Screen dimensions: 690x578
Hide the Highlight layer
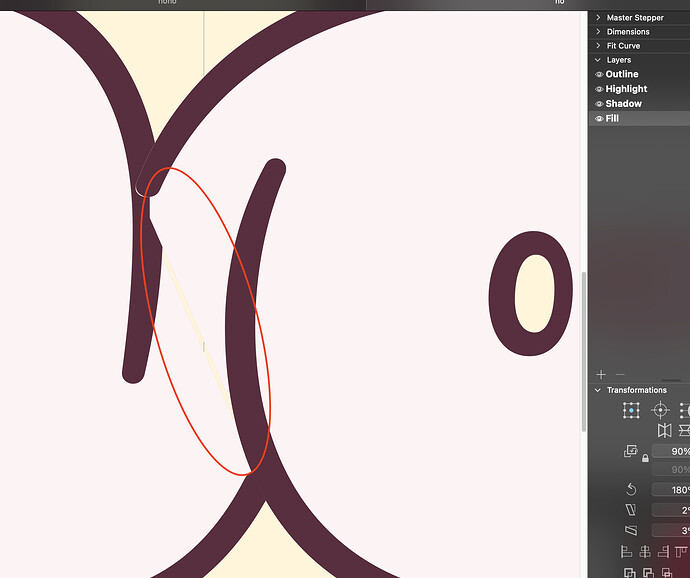pos(599,89)
